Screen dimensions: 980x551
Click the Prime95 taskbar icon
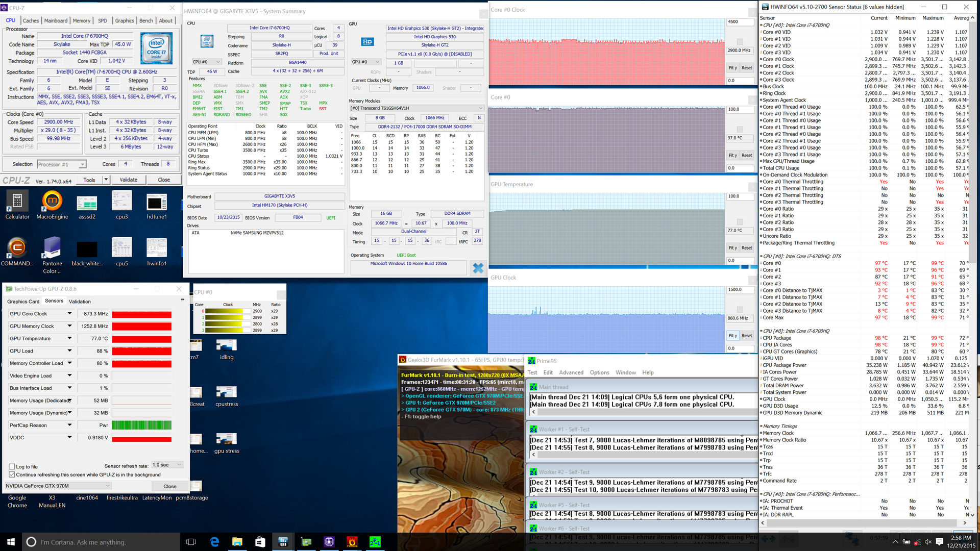(375, 542)
